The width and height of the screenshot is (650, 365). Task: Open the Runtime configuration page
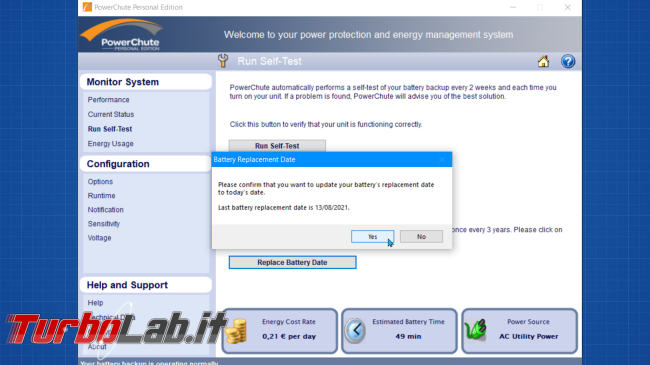tap(102, 196)
